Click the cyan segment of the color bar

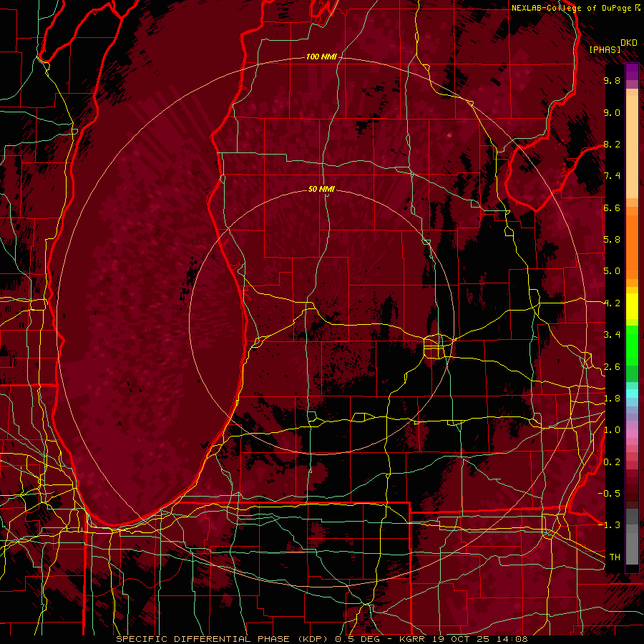tap(632, 393)
